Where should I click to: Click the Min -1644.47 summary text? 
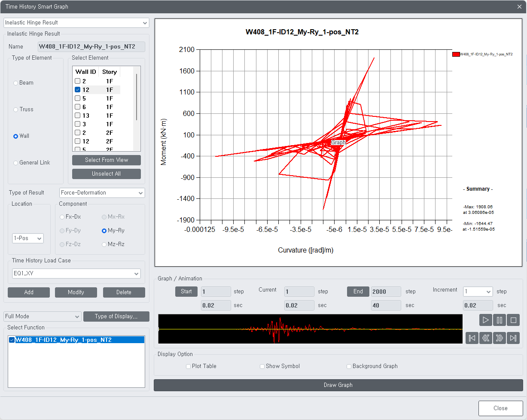[478, 226]
